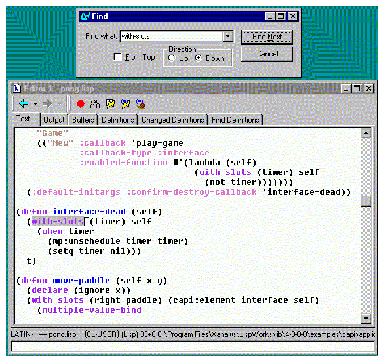This screenshot has width=385, height=363.
Task: Open the forward arrow history dropdown
Action: 60,104
